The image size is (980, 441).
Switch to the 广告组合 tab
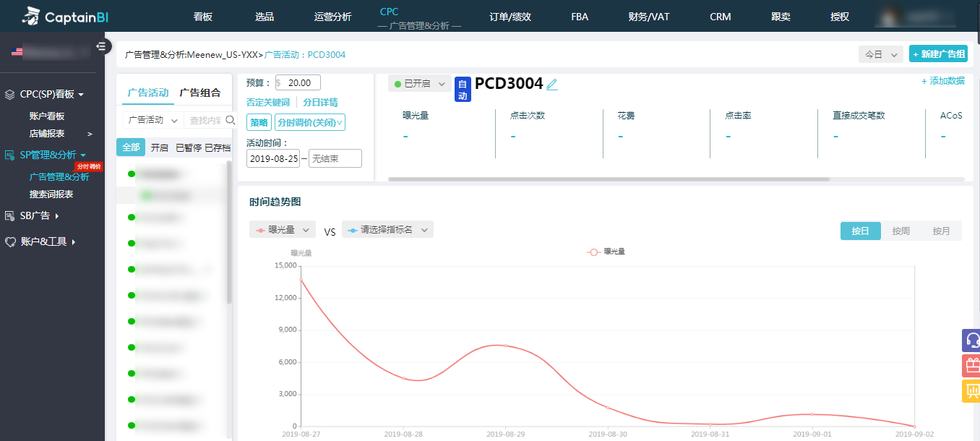pyautogui.click(x=200, y=93)
